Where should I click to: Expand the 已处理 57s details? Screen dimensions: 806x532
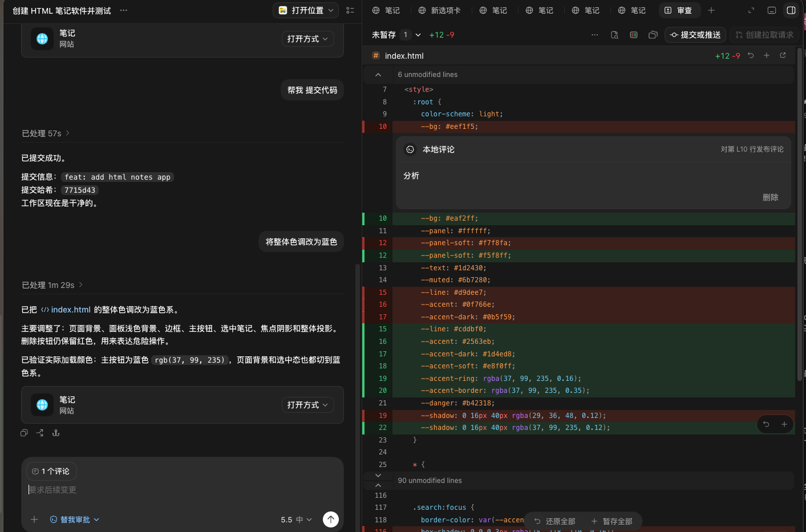pyautogui.click(x=46, y=133)
